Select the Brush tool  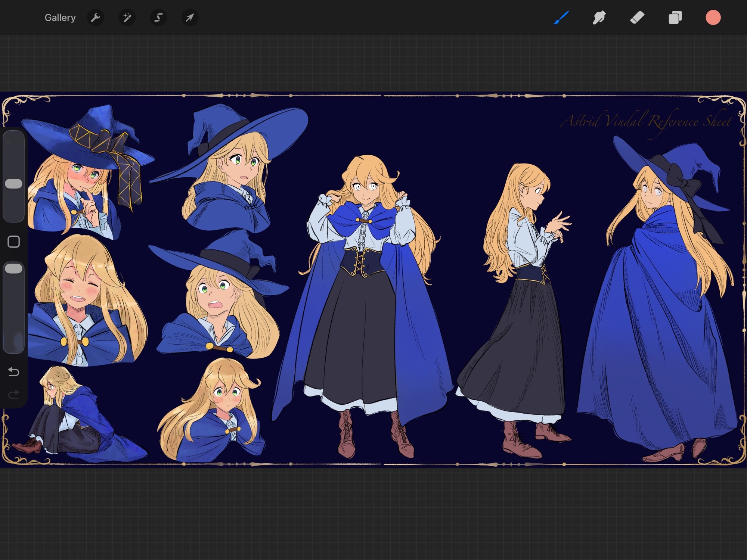tap(561, 18)
